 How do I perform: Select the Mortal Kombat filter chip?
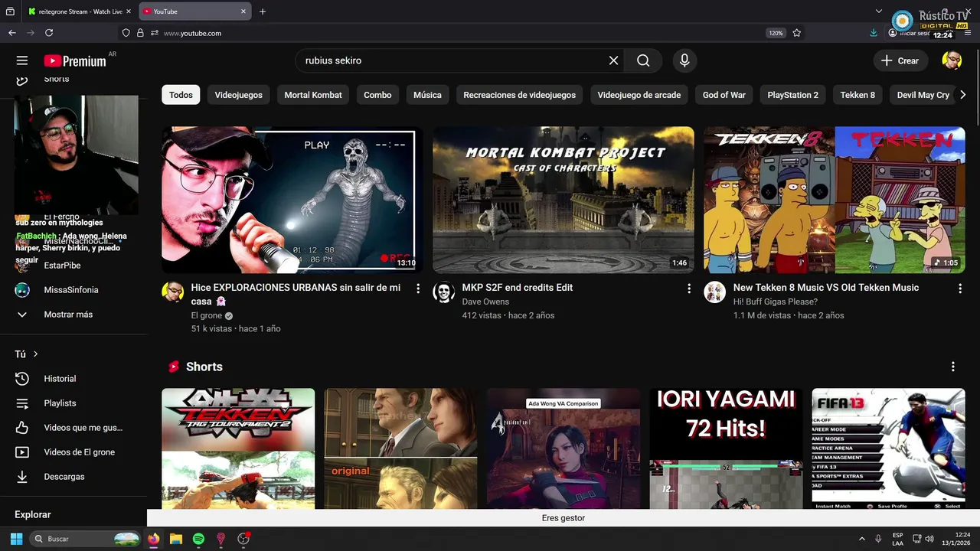tap(313, 95)
